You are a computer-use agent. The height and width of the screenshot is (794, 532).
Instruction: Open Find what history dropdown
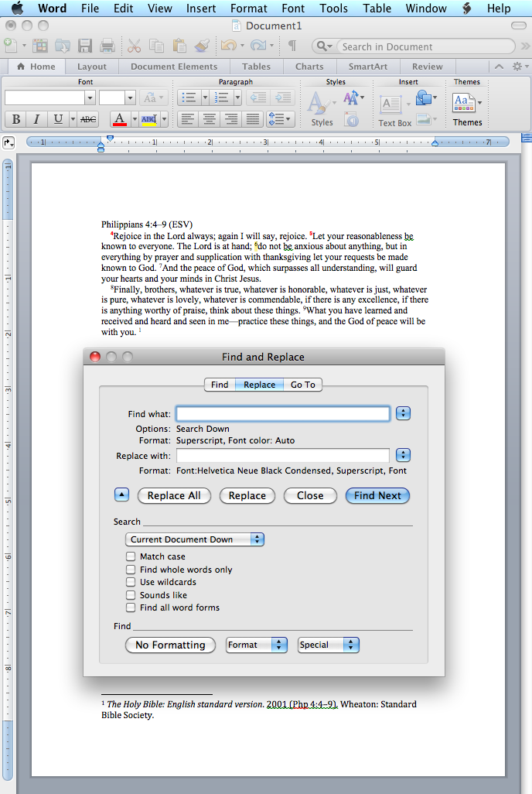(403, 413)
